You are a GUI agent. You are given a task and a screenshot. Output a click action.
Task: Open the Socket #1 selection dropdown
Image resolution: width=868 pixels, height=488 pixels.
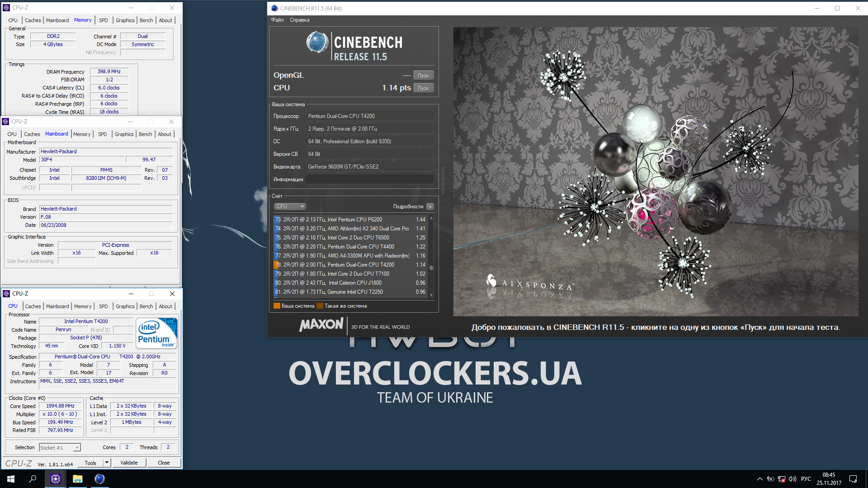[x=60, y=448]
